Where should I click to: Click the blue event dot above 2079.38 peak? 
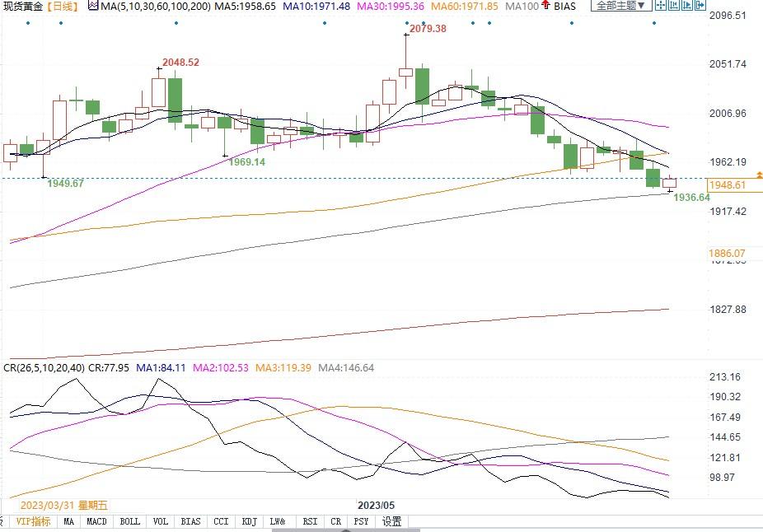point(406,22)
